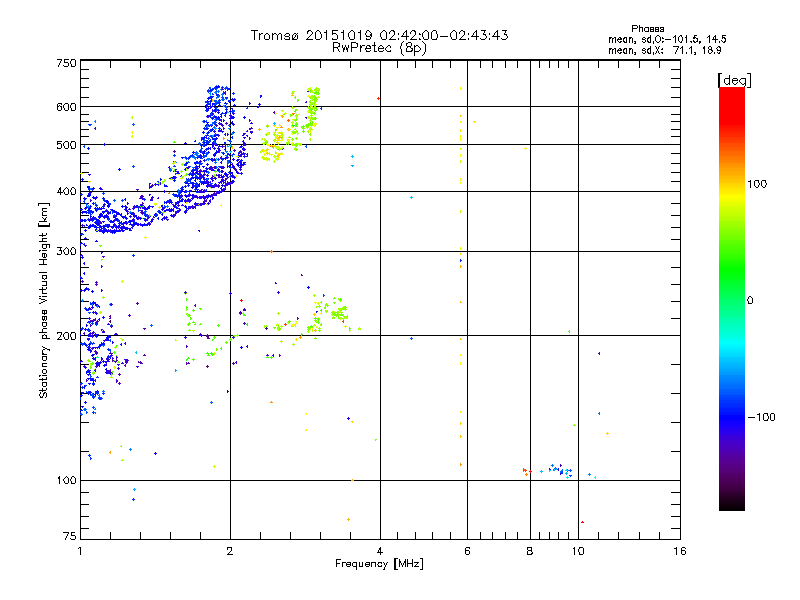The width and height of the screenshot is (800, 600).
Task: Click the '[deg]' colorbar unit label
Action: [x=734, y=80]
